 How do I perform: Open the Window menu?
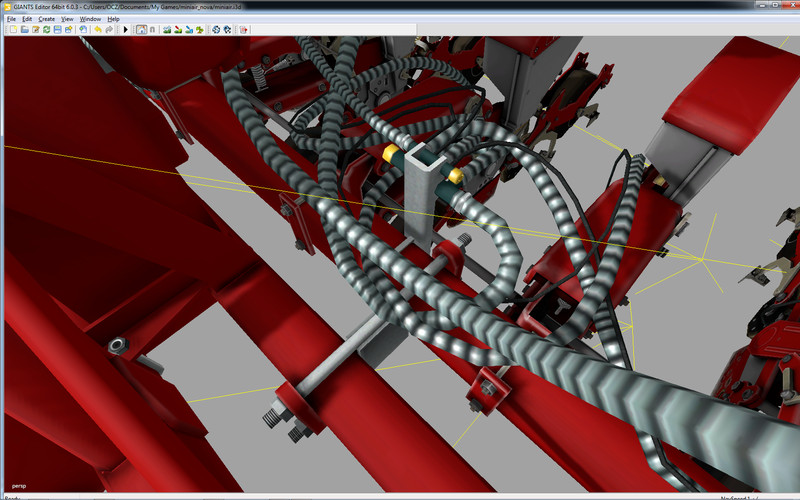[90, 19]
